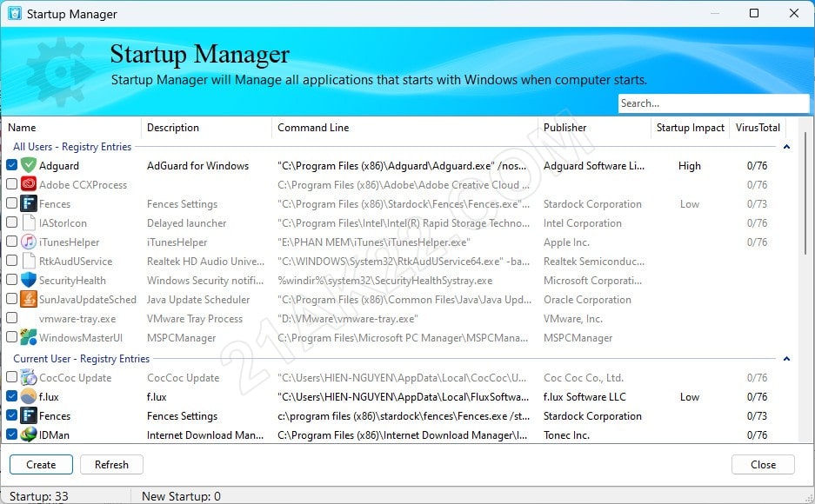The image size is (815, 504).
Task: Click the f.lux Software LLC publisher
Action: 585,397
